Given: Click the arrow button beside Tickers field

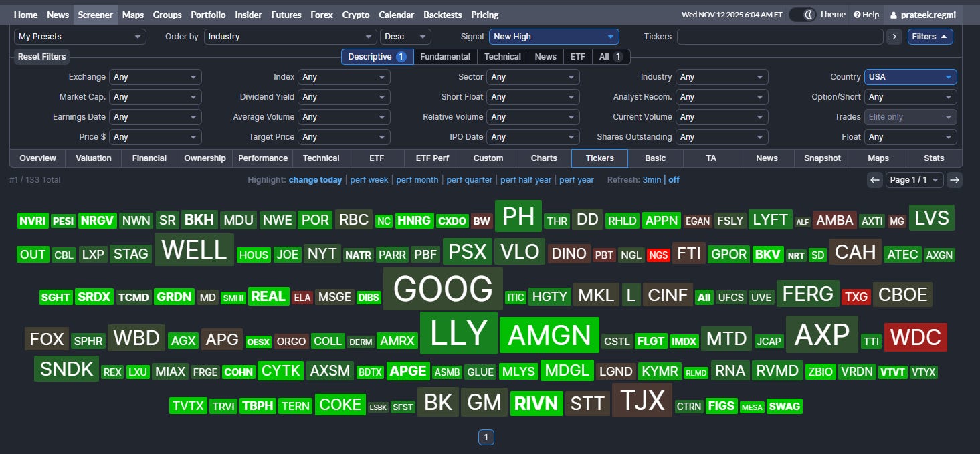Looking at the screenshot, I should coord(894,37).
